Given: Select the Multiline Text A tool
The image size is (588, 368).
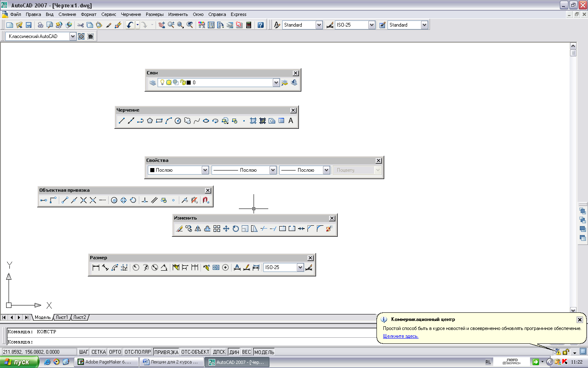Looking at the screenshot, I should pyautogui.click(x=291, y=121).
